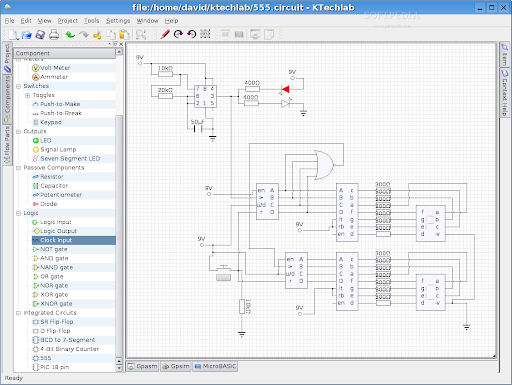Cut selection with scissors icon
This screenshot has width=512, height=385.
point(97,34)
